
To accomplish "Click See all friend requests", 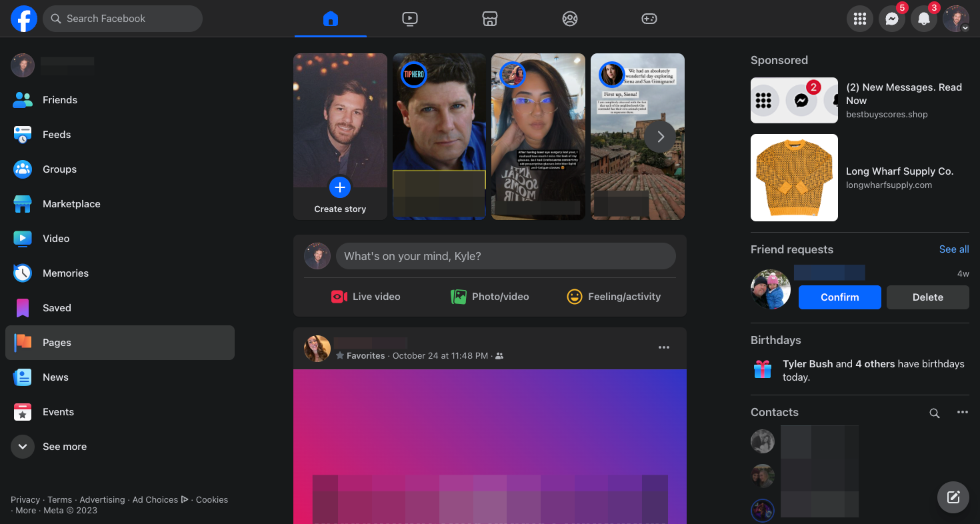I will [954, 249].
